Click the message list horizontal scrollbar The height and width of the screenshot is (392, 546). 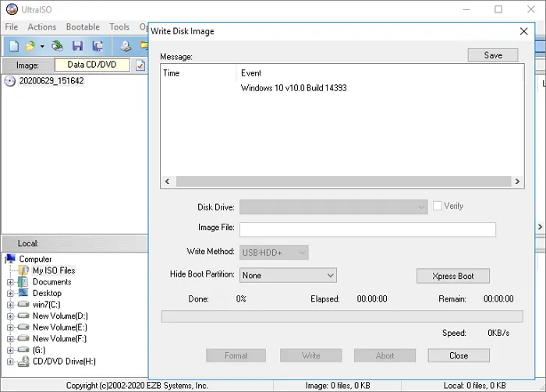[x=342, y=182]
